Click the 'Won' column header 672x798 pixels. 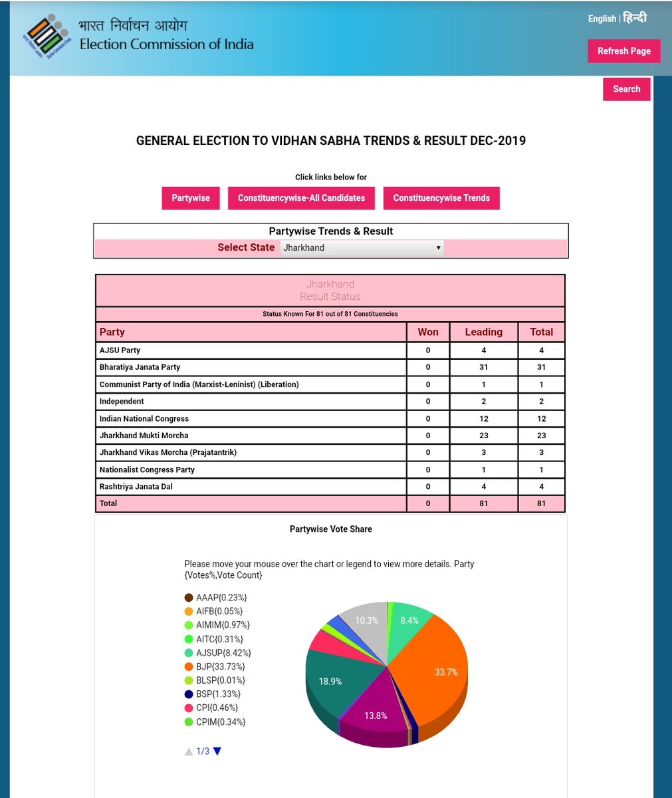point(428,332)
